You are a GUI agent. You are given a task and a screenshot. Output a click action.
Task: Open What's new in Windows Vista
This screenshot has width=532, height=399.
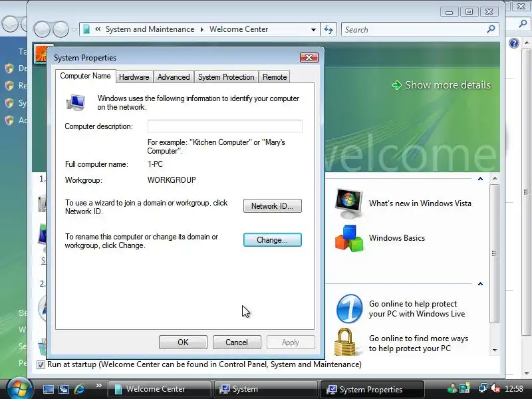(420, 203)
